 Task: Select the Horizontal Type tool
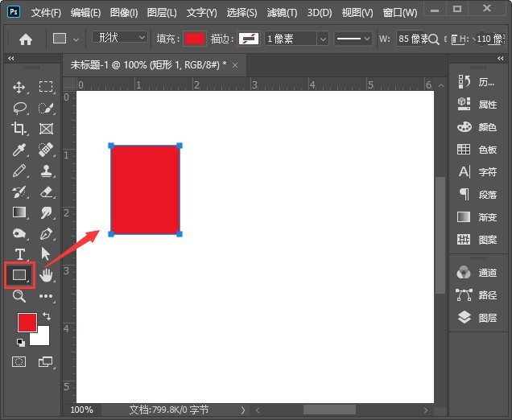tap(19, 254)
